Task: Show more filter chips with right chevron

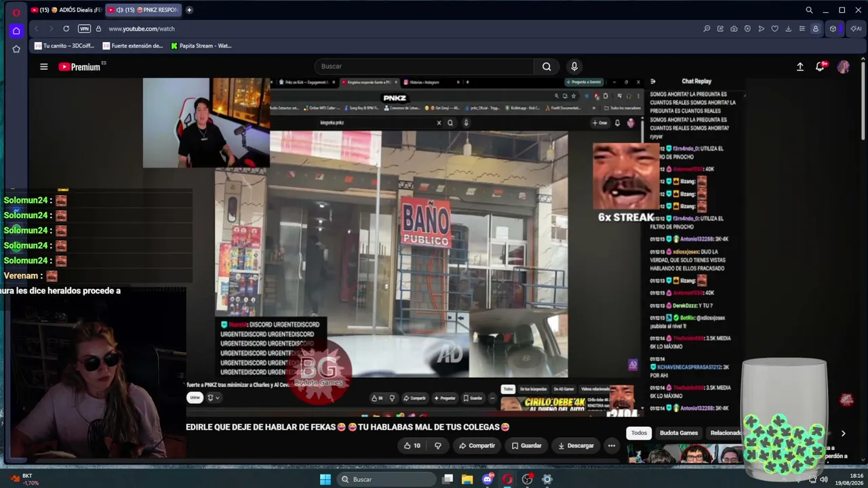Action: (x=843, y=433)
